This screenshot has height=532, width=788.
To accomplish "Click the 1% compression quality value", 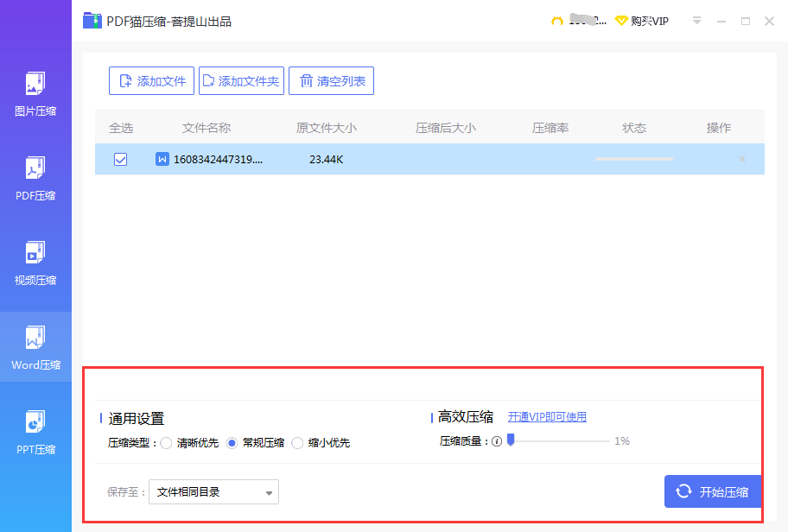I will coord(622,441).
